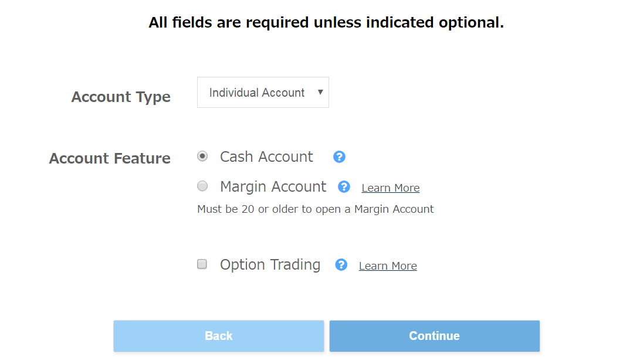Open help icon beside Cash Account

339,157
